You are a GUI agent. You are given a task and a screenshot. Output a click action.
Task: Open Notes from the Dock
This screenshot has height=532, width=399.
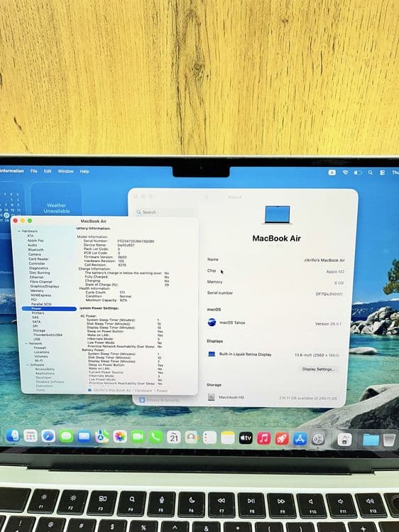[x=227, y=438]
